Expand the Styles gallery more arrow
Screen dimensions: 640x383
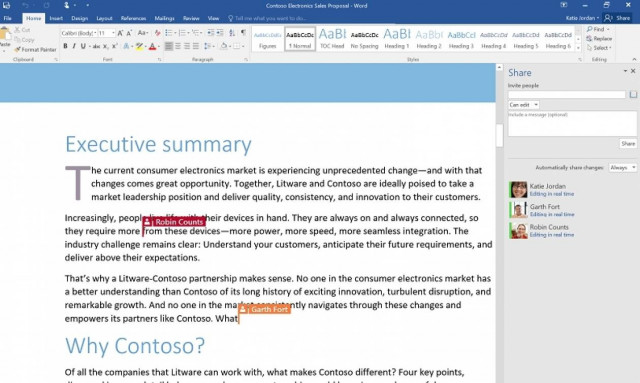(578, 48)
